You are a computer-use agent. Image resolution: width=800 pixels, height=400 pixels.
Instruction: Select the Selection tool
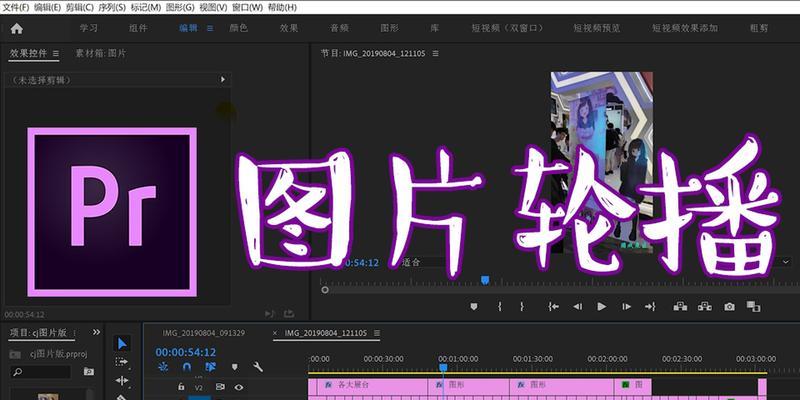tap(122, 343)
